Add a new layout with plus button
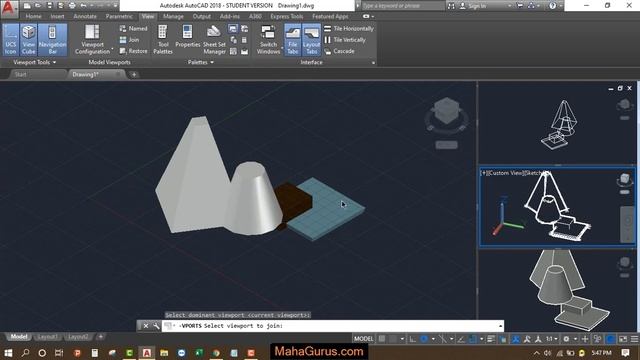640x360 pixels. coord(100,337)
